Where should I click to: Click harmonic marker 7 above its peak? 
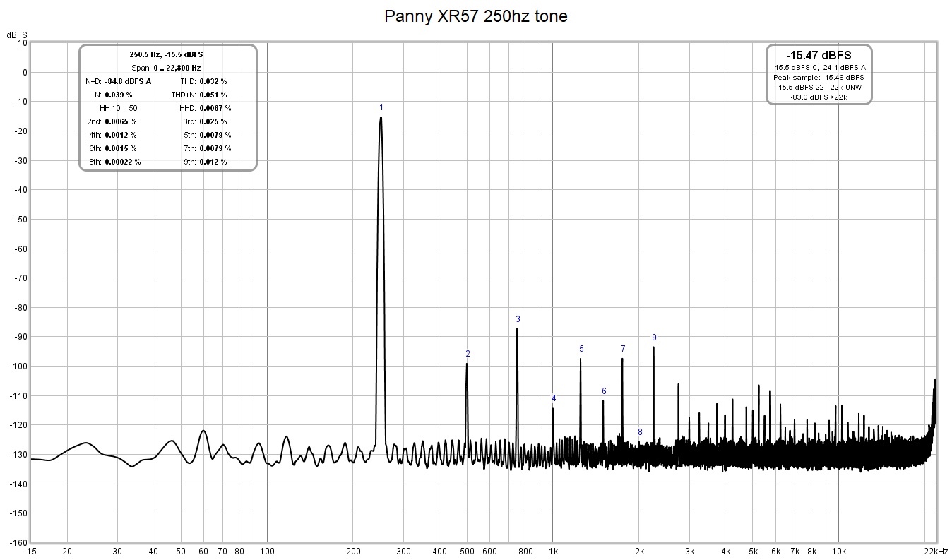pos(623,349)
